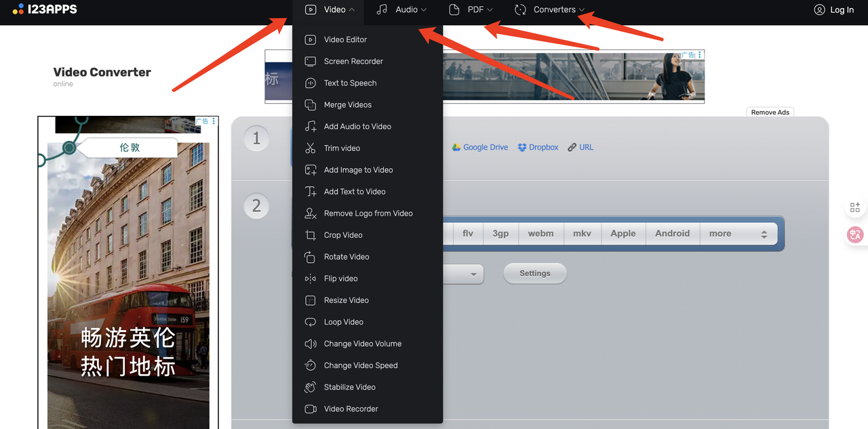Click the Remove Logo from Video icon
Viewport: 868px width, 429px height.
pyautogui.click(x=311, y=213)
